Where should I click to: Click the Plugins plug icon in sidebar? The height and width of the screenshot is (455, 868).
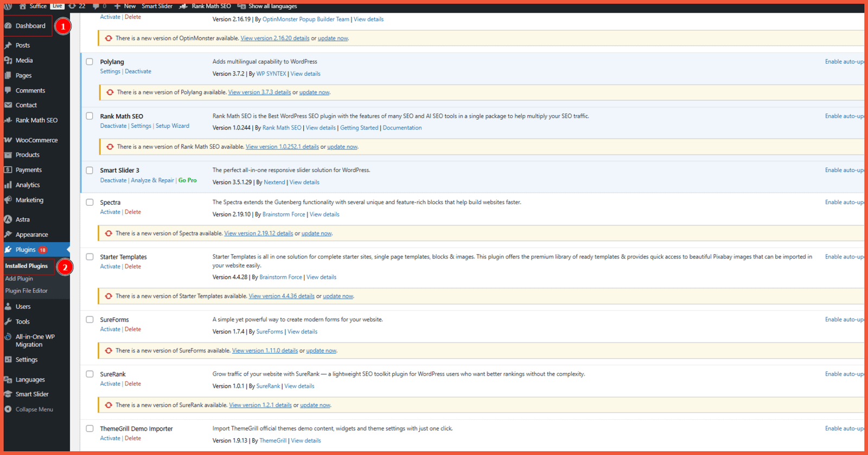8,250
